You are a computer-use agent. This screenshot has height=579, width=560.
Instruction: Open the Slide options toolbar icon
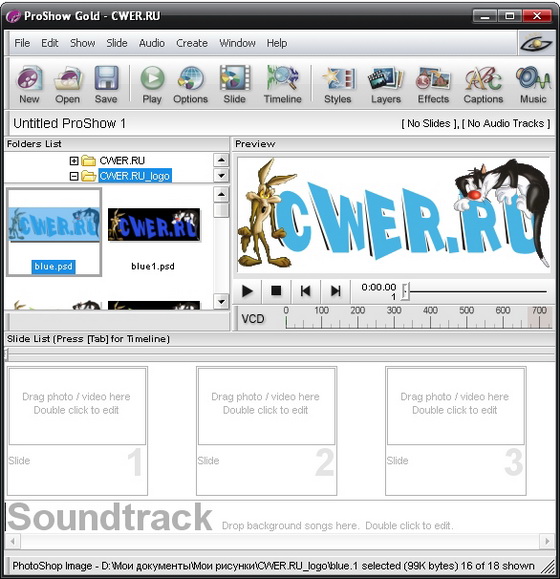click(234, 85)
